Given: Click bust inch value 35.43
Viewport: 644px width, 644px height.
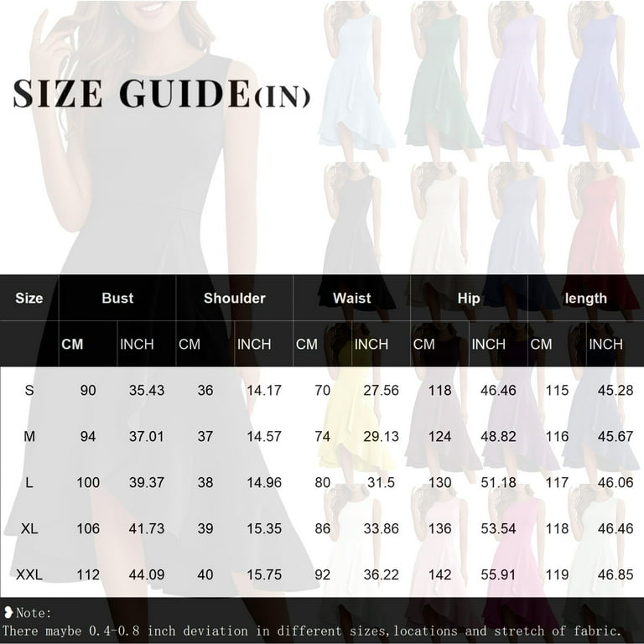Looking at the screenshot, I should (x=147, y=390).
